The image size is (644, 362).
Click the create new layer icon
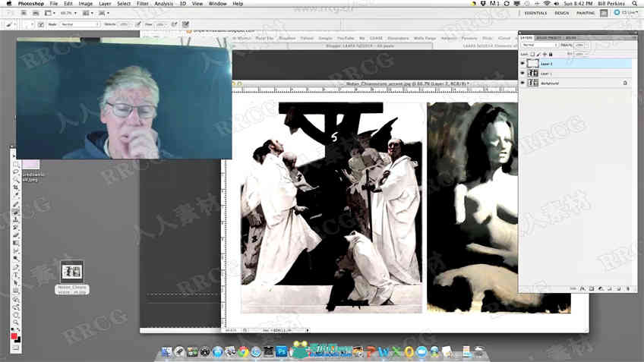(619, 289)
